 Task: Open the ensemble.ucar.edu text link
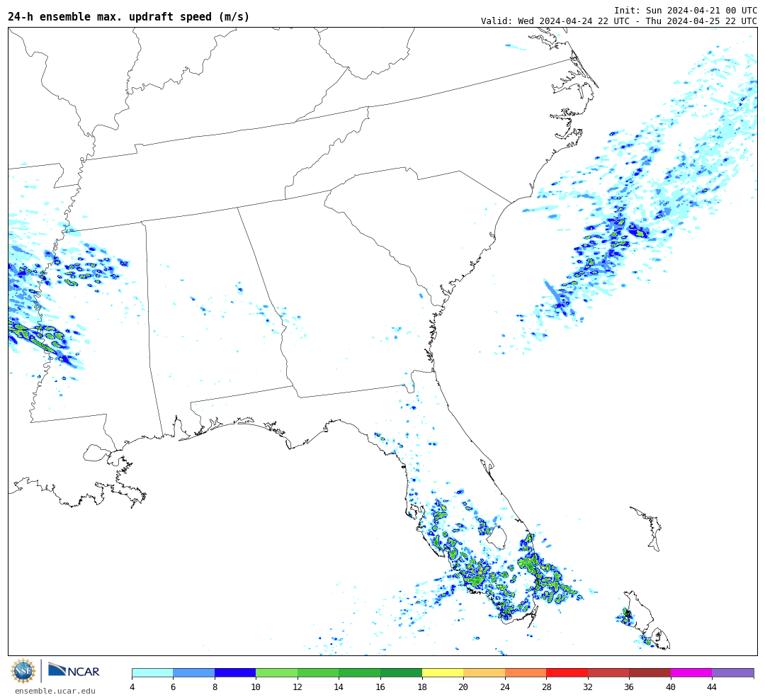[x=55, y=691]
